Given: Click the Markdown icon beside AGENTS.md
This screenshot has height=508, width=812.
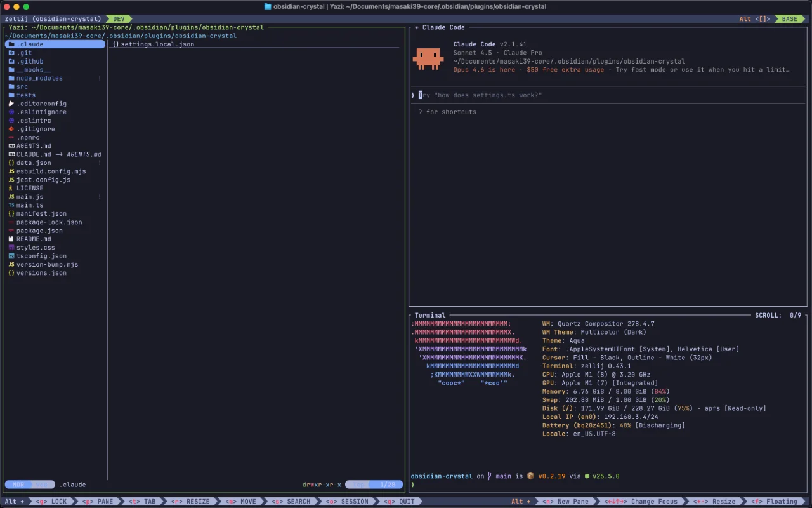Looking at the screenshot, I should coord(11,145).
